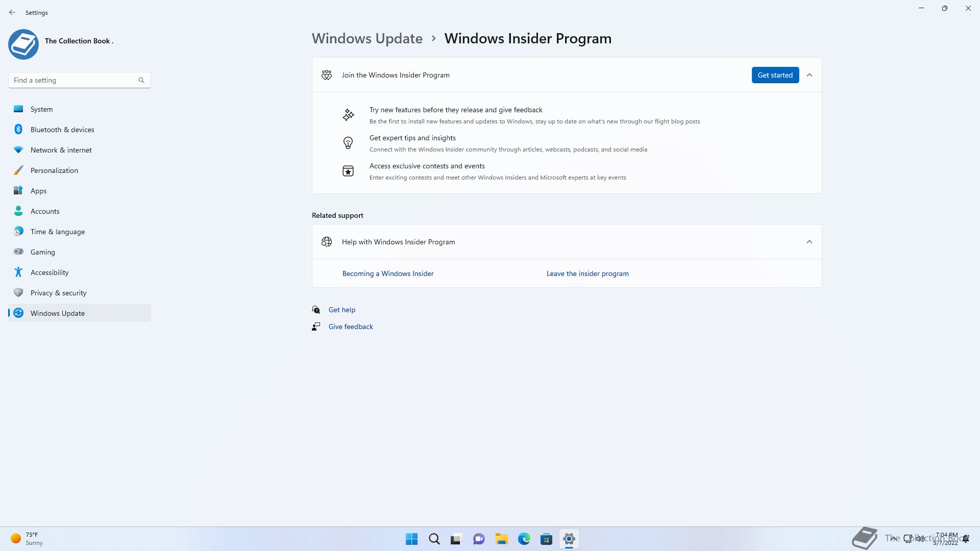Open Apps settings
Image resolution: width=980 pixels, height=551 pixels.
click(x=80, y=191)
